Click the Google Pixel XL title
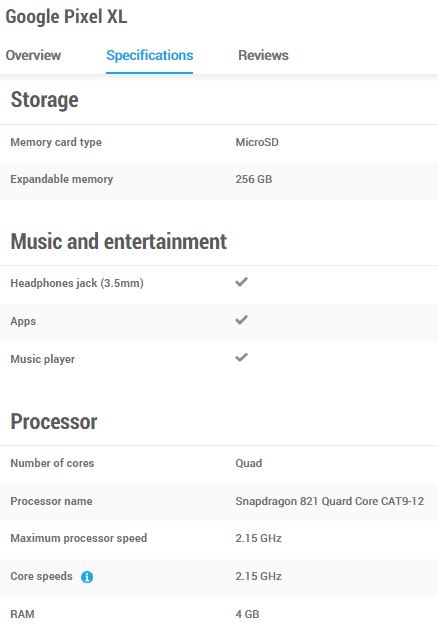This screenshot has width=438, height=638. coord(66,17)
